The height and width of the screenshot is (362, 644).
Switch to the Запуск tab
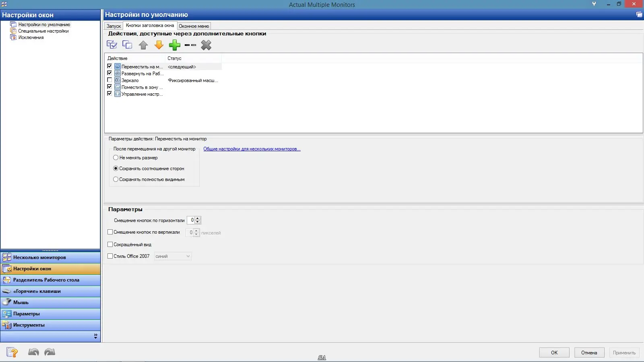114,26
